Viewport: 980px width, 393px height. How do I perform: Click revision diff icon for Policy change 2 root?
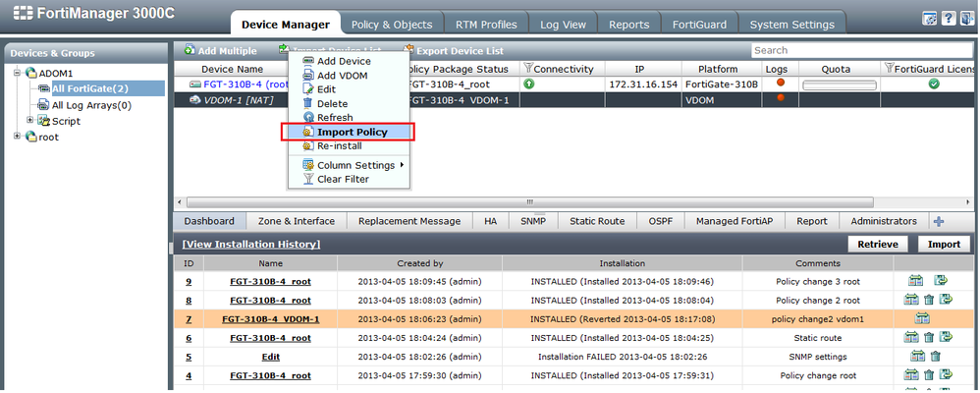click(x=910, y=299)
